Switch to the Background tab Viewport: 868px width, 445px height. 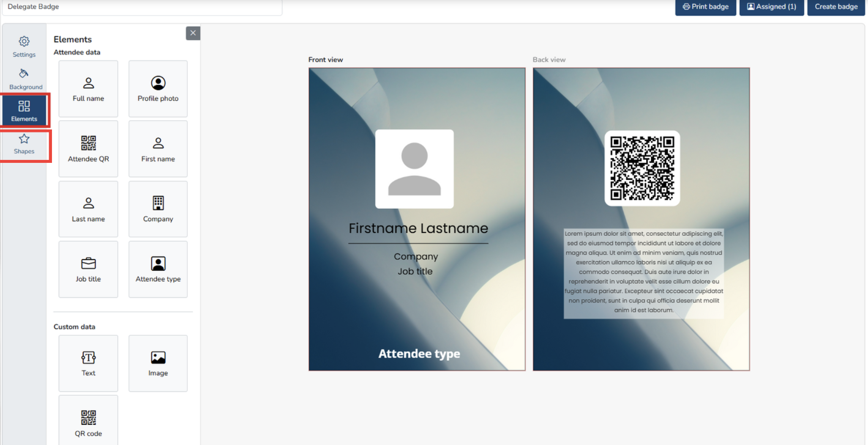point(25,79)
